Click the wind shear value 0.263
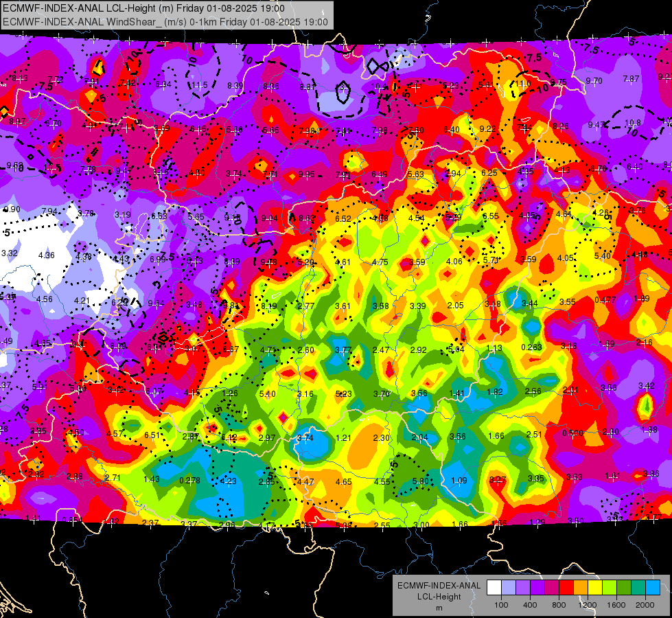Viewport: 672px width, 618px height. tap(531, 347)
